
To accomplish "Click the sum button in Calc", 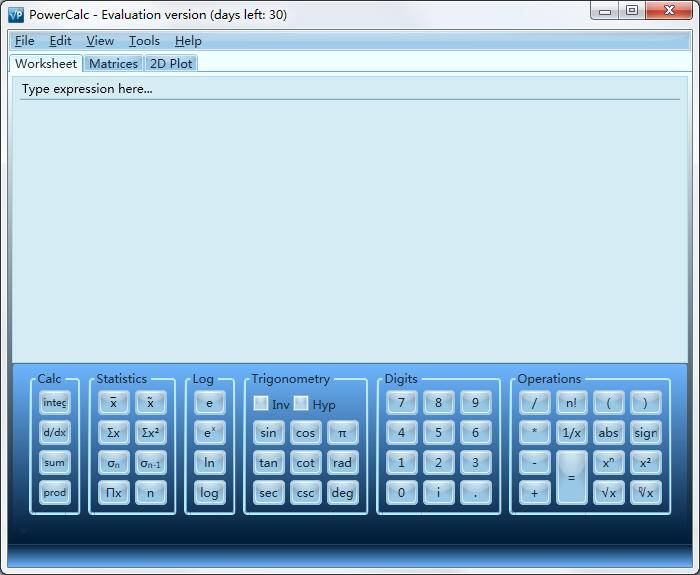I will pyautogui.click(x=54, y=462).
